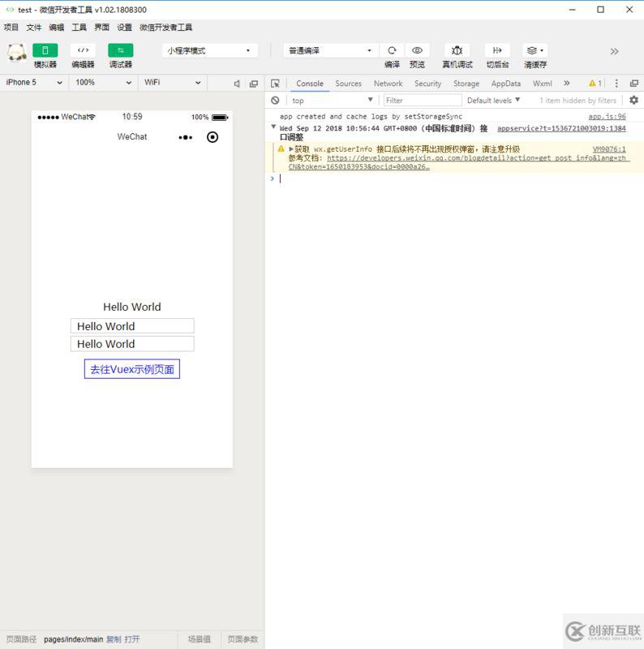Click the 去往Vuex示例页面 button
Image resolution: width=644 pixels, height=649 pixels.
pos(132,369)
